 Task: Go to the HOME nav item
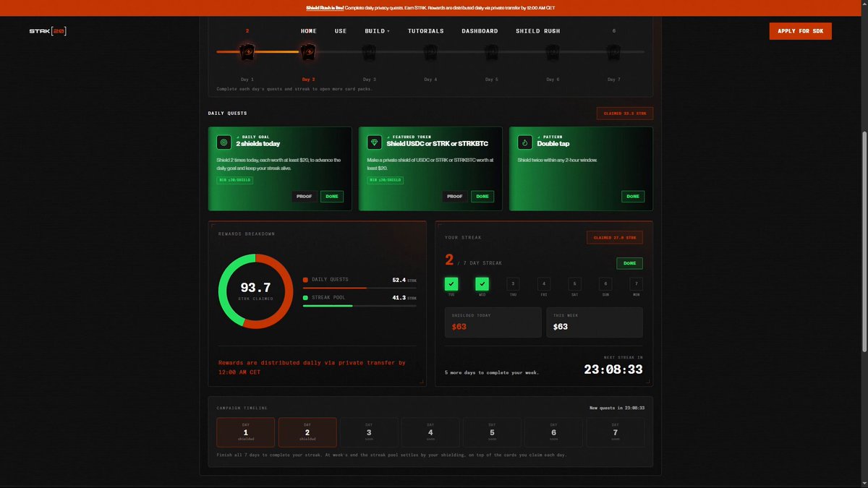[309, 31]
